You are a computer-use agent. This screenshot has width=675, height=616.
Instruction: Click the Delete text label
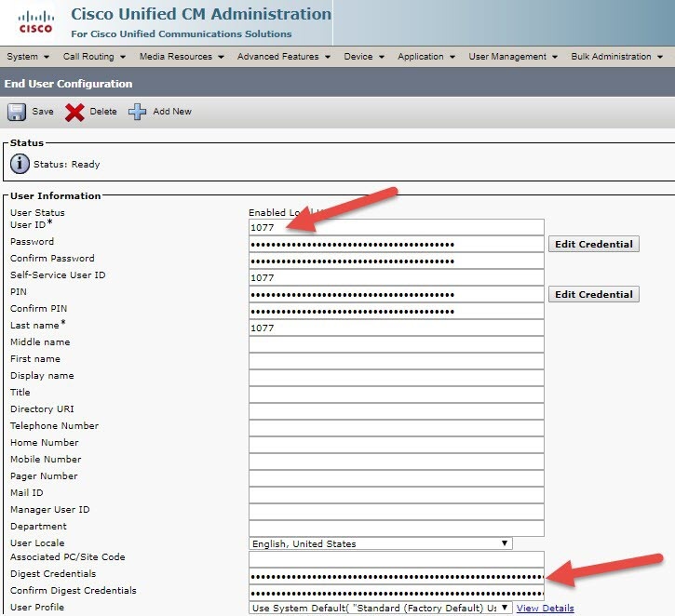click(103, 112)
